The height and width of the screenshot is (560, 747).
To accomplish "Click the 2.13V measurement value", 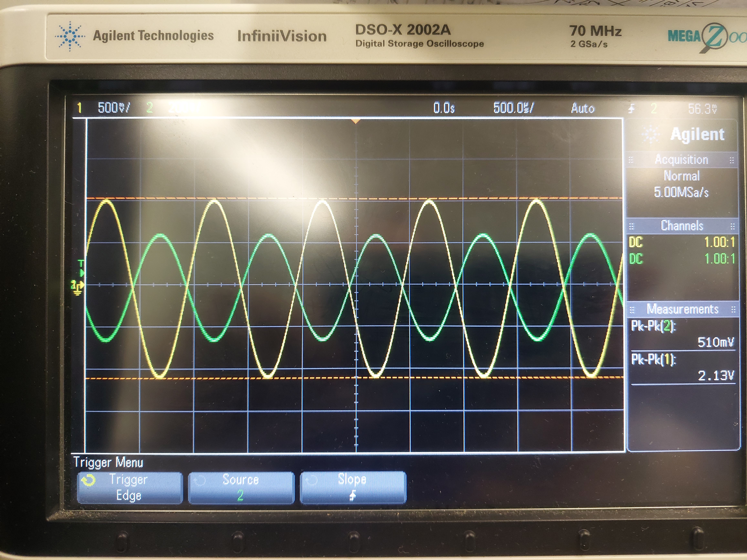I will click(x=716, y=375).
